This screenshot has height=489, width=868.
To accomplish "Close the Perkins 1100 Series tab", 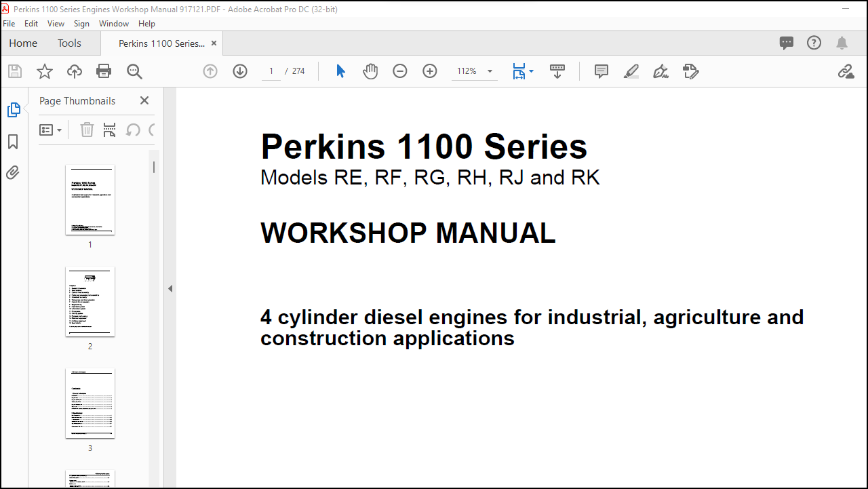I will [x=214, y=43].
